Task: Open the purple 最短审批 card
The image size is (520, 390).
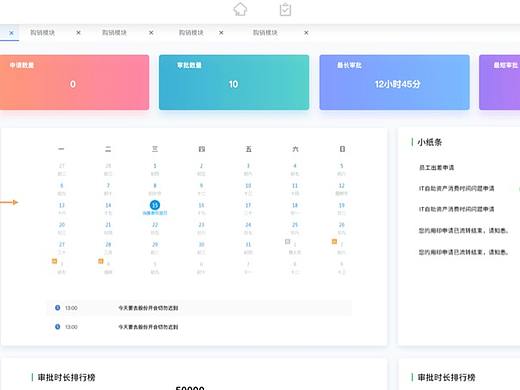Action: coord(500,82)
